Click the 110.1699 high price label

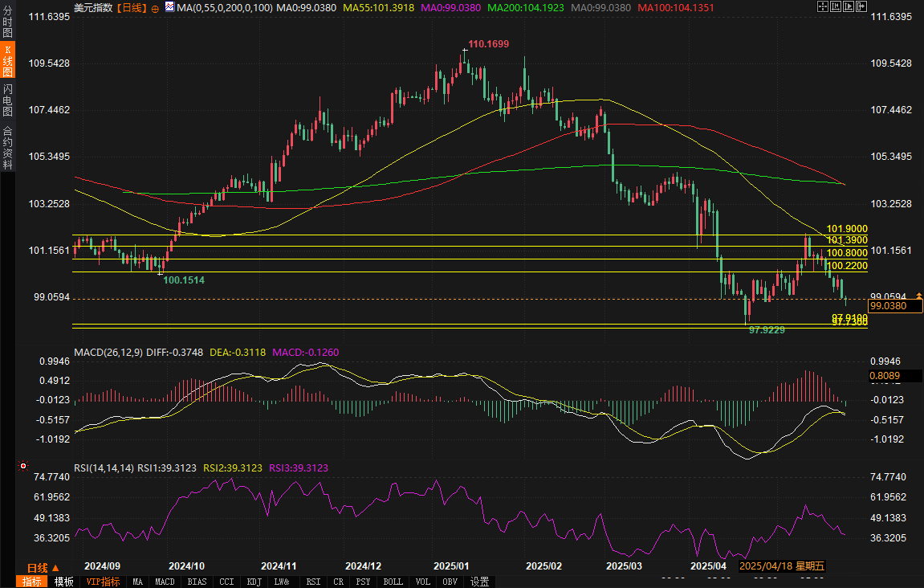[x=489, y=43]
